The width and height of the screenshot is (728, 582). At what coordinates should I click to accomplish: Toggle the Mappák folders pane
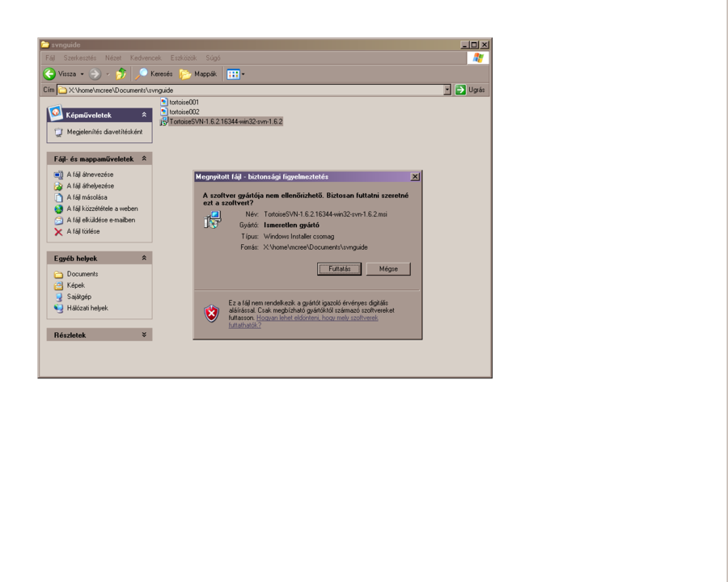pos(198,74)
